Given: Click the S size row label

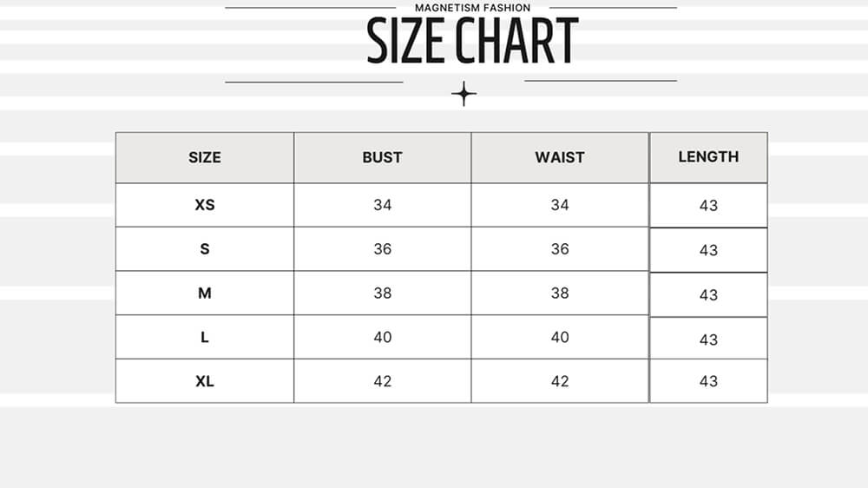Looking at the screenshot, I should [x=205, y=249].
